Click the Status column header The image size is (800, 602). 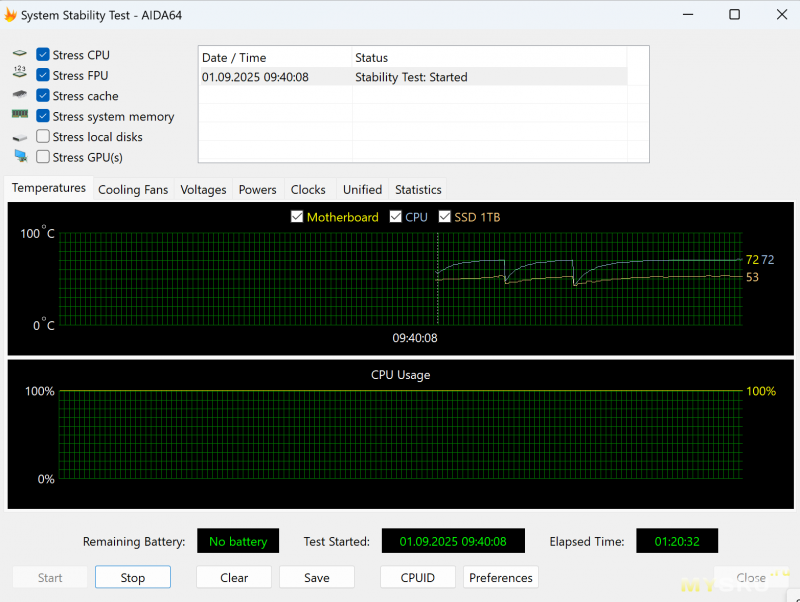(x=489, y=58)
